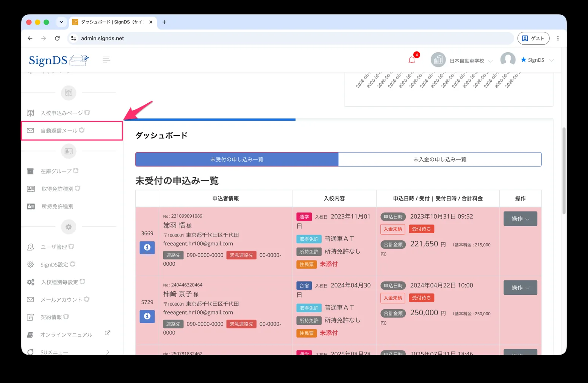The image size is (588, 383).
Task: Click the メールアカウント envelope icon
Action: click(x=31, y=299)
